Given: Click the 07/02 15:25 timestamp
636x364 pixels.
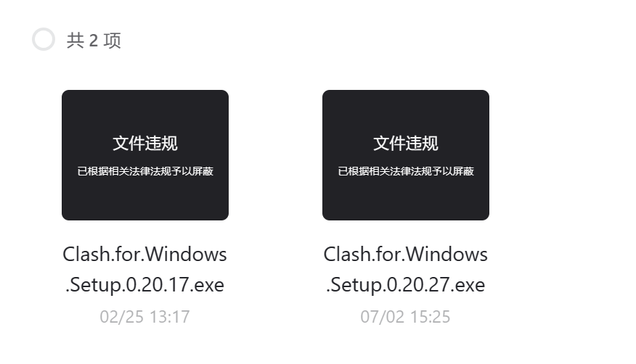Looking at the screenshot, I should [x=406, y=317].
